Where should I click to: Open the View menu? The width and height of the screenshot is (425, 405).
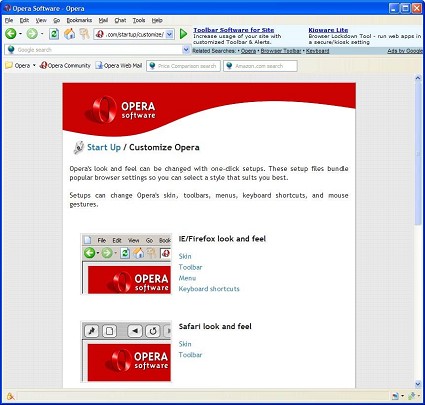[x=41, y=20]
